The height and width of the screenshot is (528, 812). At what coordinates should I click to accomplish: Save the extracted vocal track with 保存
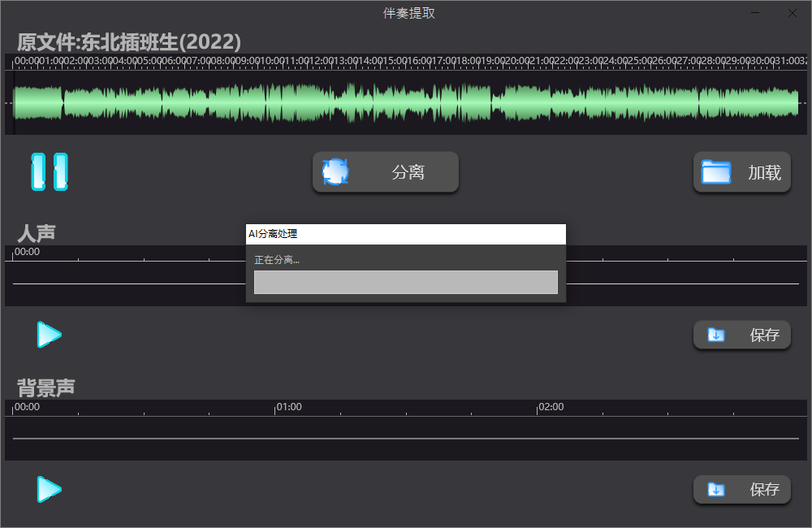pos(741,334)
